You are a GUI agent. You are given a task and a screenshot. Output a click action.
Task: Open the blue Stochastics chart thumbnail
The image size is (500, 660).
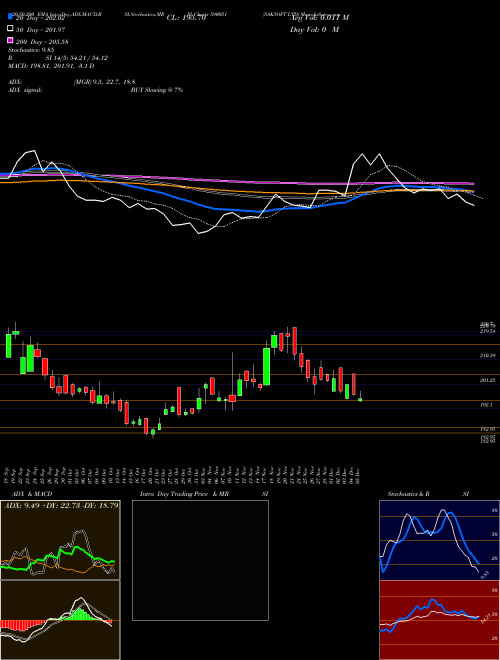point(439,540)
